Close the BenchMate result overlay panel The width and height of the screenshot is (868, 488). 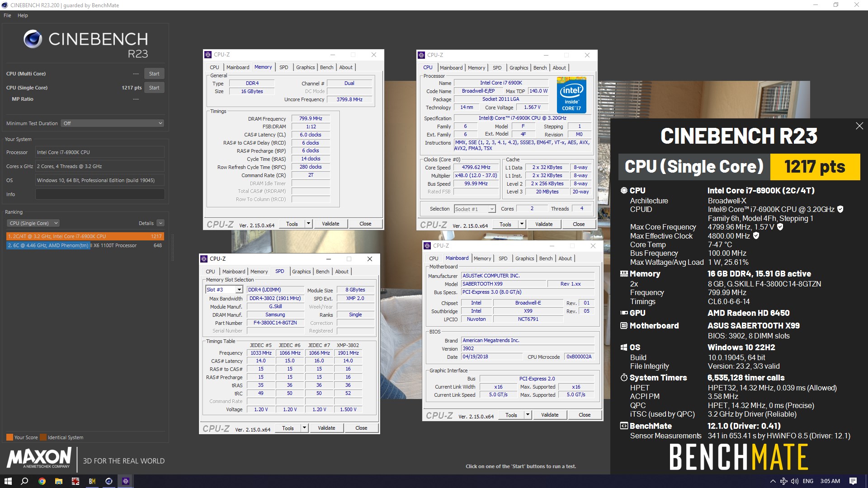pos(859,126)
